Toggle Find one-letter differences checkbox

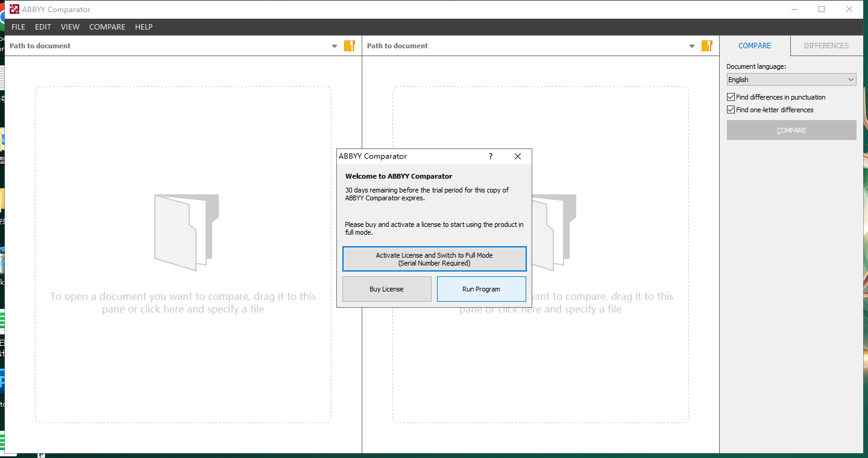[731, 110]
